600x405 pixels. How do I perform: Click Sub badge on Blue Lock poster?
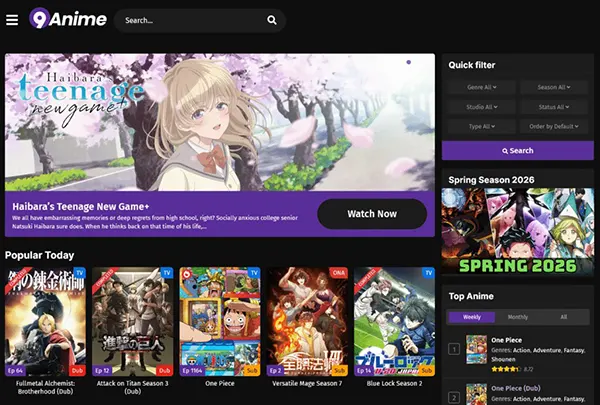pyautogui.click(x=427, y=371)
